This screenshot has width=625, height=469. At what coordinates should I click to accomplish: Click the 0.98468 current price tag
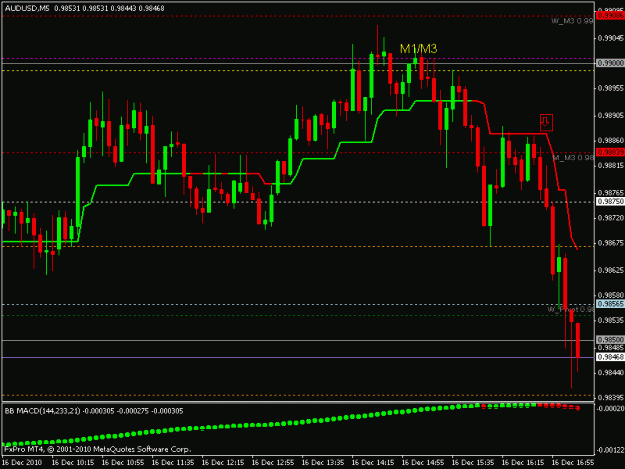tap(610, 357)
